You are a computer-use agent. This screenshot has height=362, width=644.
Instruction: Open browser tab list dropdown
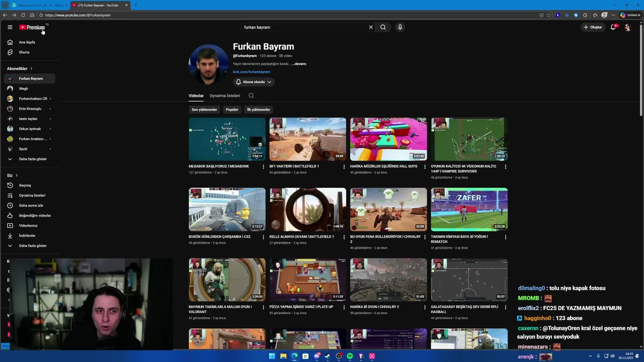[5, 5]
